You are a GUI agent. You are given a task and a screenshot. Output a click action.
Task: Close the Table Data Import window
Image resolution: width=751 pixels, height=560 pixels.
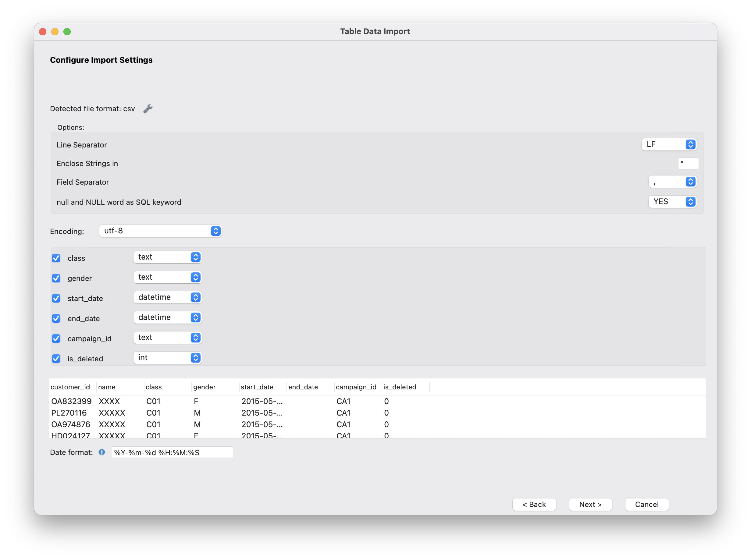click(43, 31)
